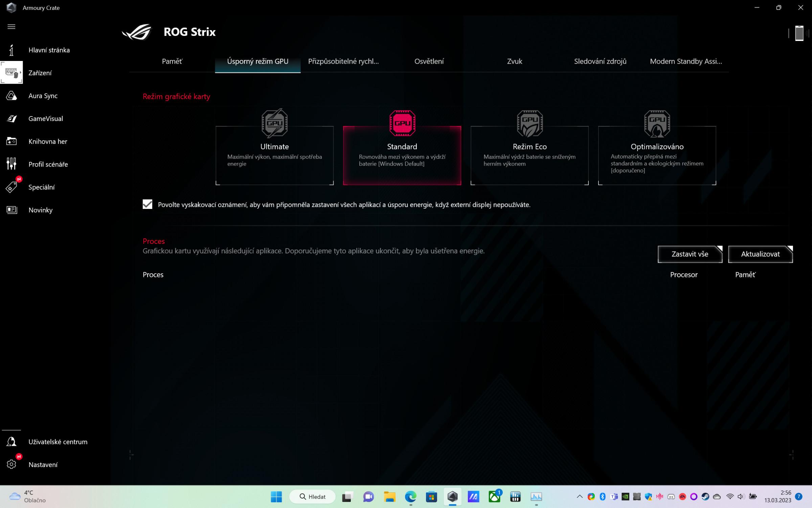Open Knihovna her game library
Image resolution: width=812 pixels, height=508 pixels.
pyautogui.click(x=48, y=142)
